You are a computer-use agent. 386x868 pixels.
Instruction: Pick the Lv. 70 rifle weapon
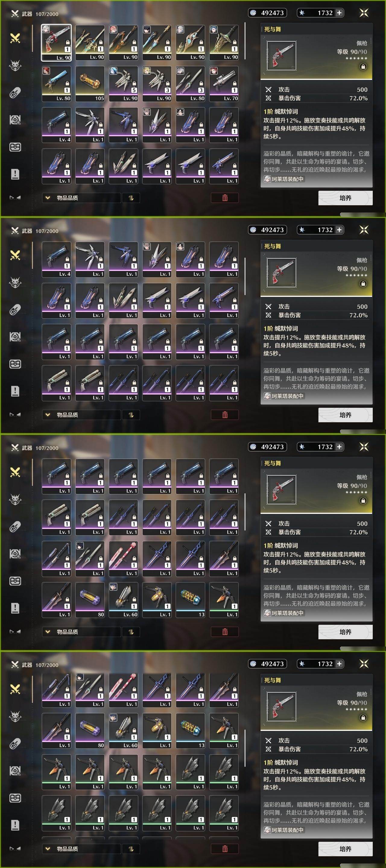click(x=224, y=84)
